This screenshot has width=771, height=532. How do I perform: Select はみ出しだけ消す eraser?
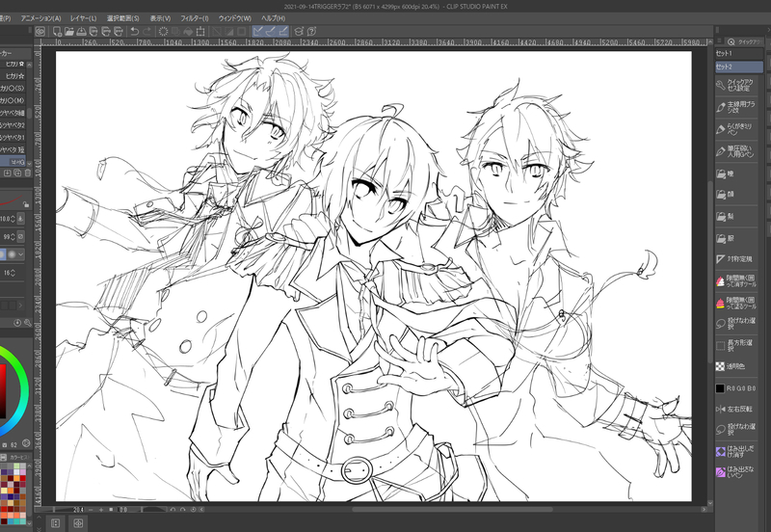(x=736, y=451)
